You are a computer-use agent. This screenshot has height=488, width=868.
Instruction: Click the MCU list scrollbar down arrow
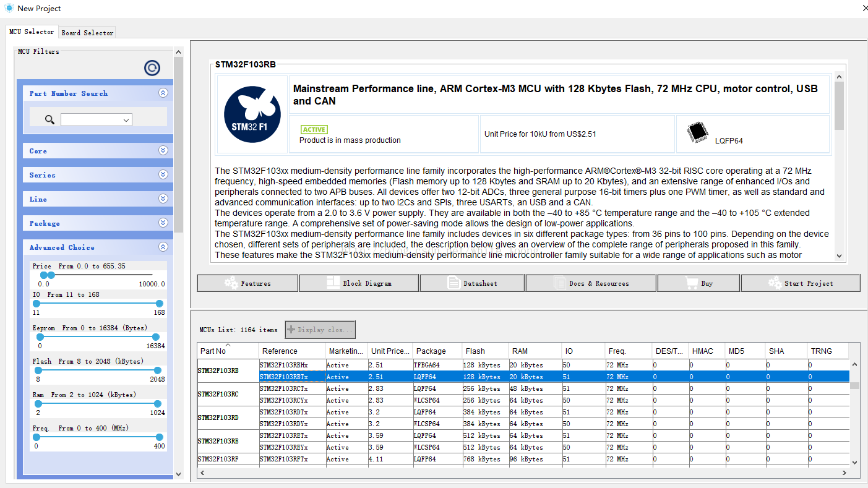(854, 461)
